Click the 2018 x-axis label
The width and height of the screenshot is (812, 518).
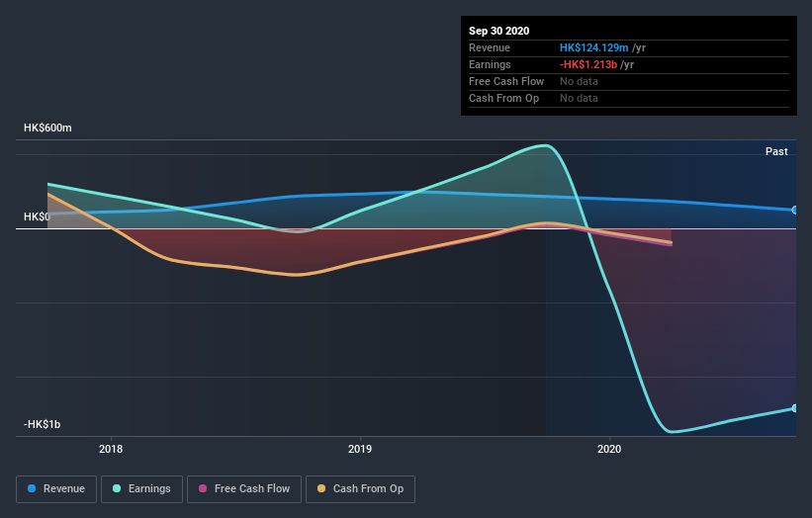coord(111,449)
